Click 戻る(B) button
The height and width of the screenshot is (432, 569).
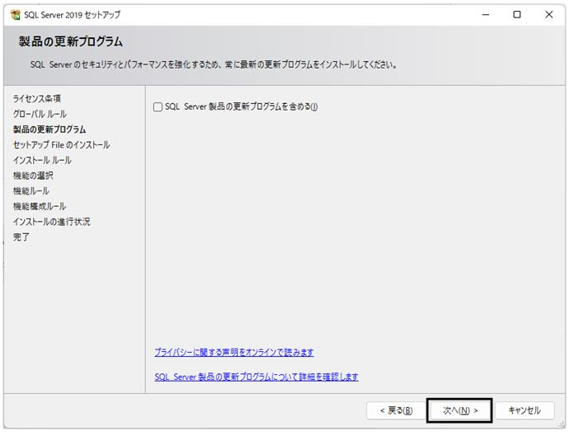tap(396, 411)
